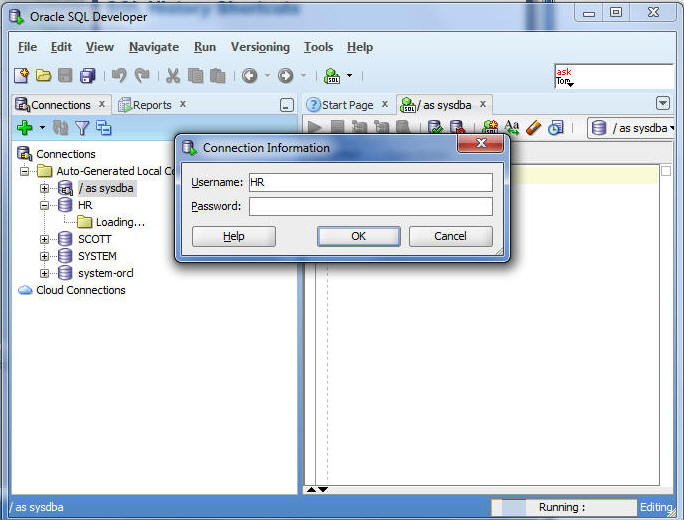684x520 pixels.
Task: Open the Versioning menu
Action: point(260,47)
